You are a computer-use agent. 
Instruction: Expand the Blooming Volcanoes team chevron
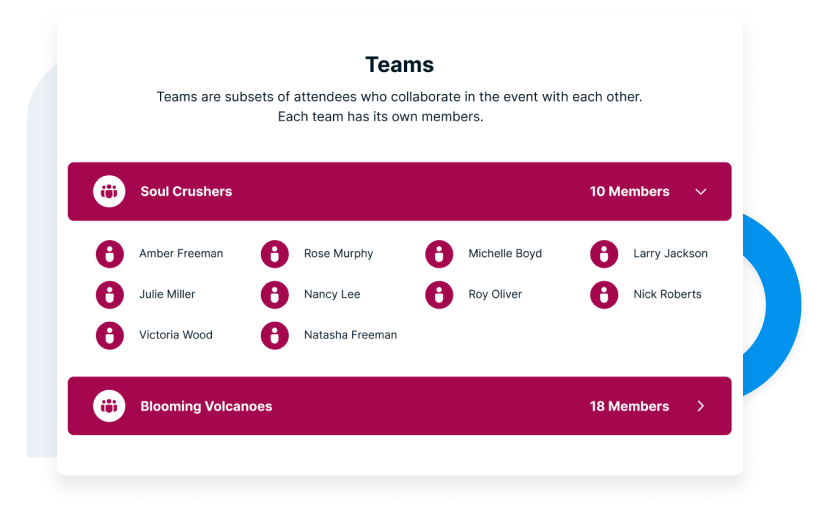tap(701, 406)
